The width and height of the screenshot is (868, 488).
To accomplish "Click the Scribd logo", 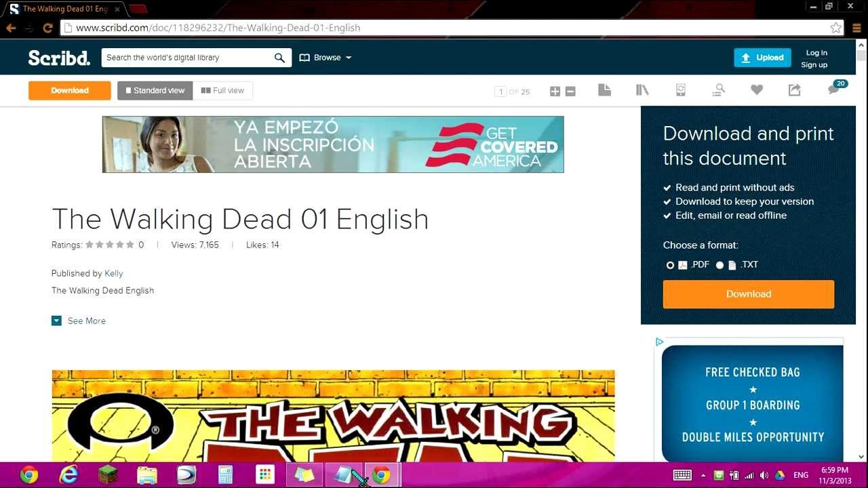I will pyautogui.click(x=59, y=58).
